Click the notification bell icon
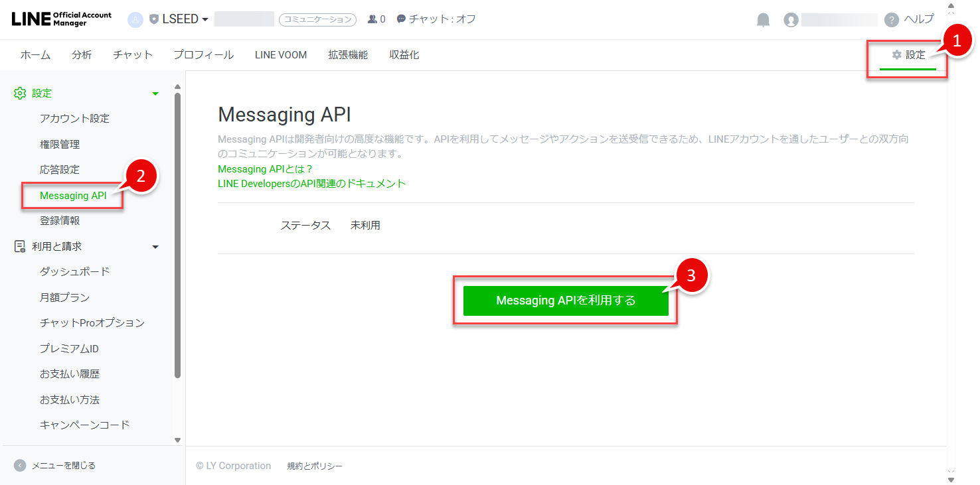 (x=763, y=20)
